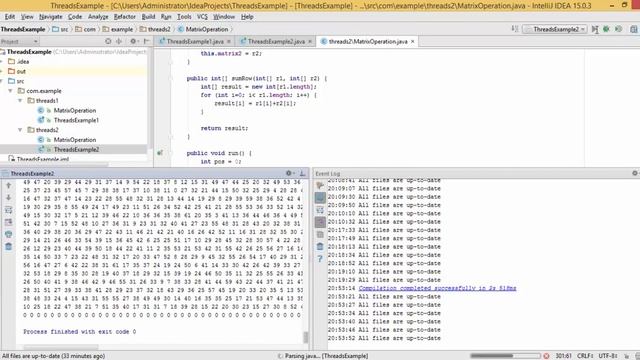This screenshot has height=360, width=640.
Task: Open Run panel settings gear
Action: [289, 173]
